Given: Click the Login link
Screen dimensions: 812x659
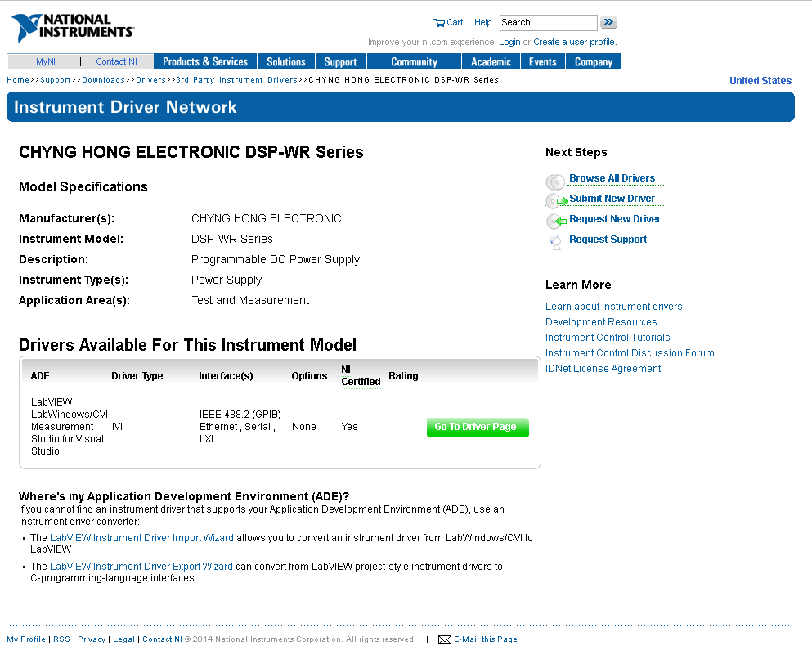Looking at the screenshot, I should tap(509, 42).
